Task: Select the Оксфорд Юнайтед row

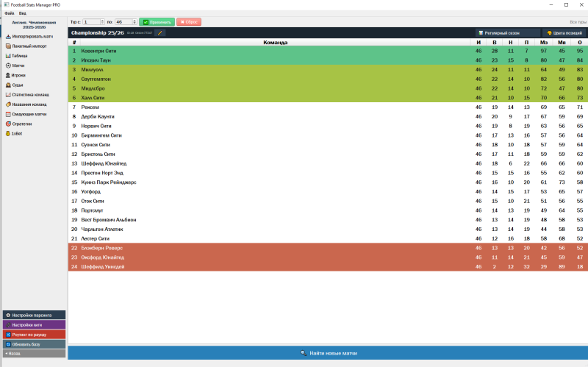Action: 328,257
